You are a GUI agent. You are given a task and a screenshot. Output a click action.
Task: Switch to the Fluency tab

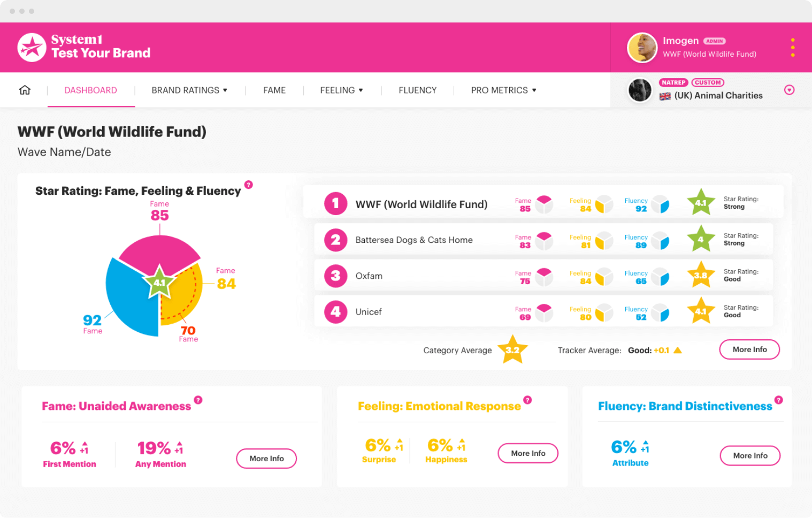(x=418, y=90)
